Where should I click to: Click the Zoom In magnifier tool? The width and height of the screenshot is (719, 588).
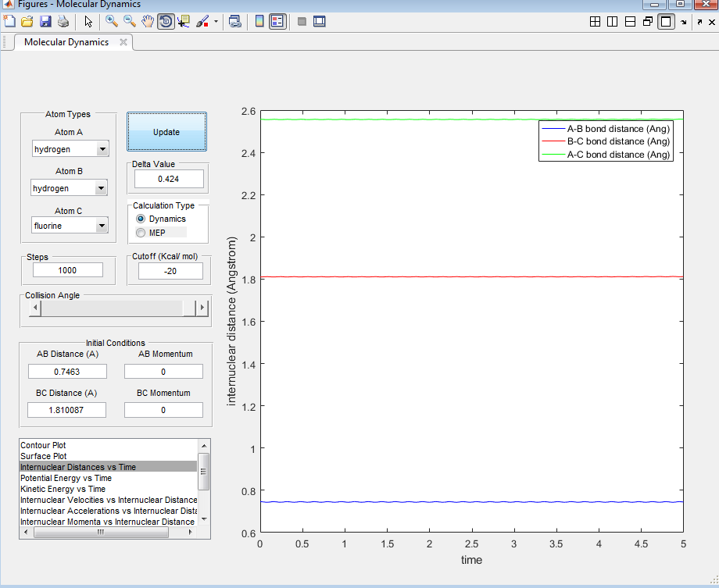(x=112, y=22)
